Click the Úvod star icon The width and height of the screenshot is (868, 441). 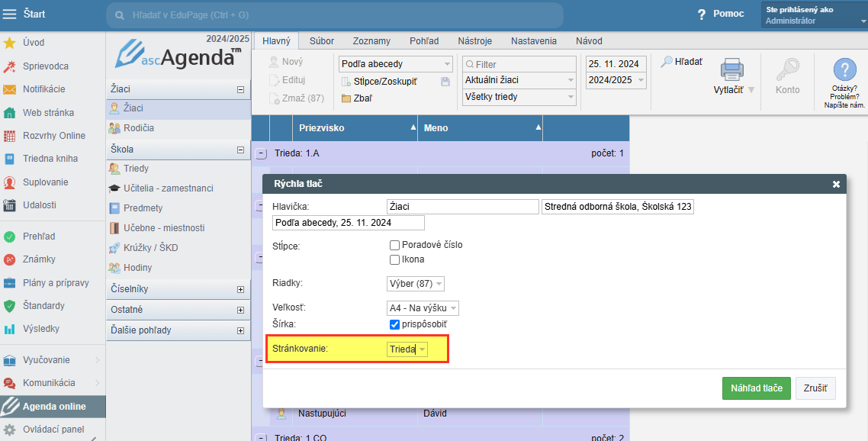tap(9, 43)
